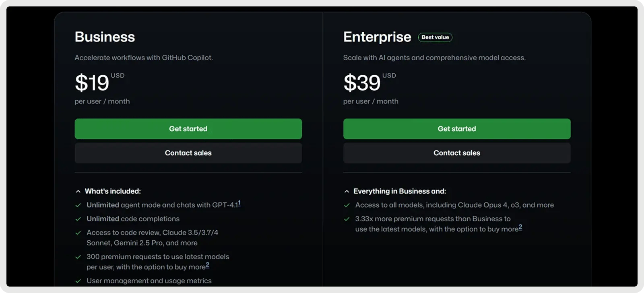This screenshot has width=644, height=293.
Task: Click the Business plan heading
Action: [x=105, y=37]
